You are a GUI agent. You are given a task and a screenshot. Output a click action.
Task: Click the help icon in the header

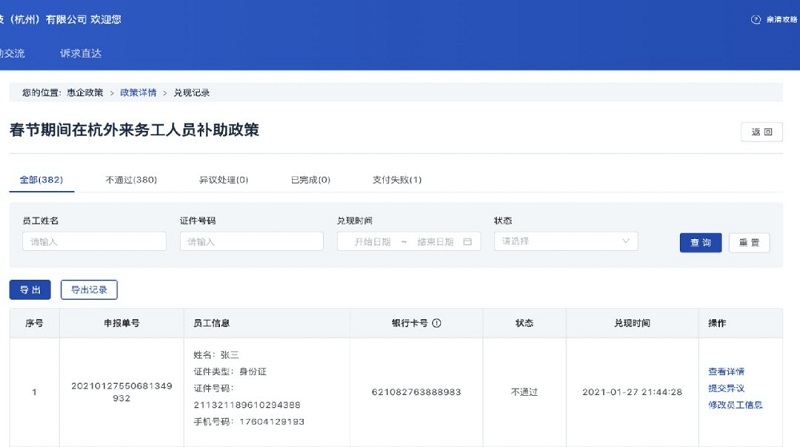[x=756, y=19]
